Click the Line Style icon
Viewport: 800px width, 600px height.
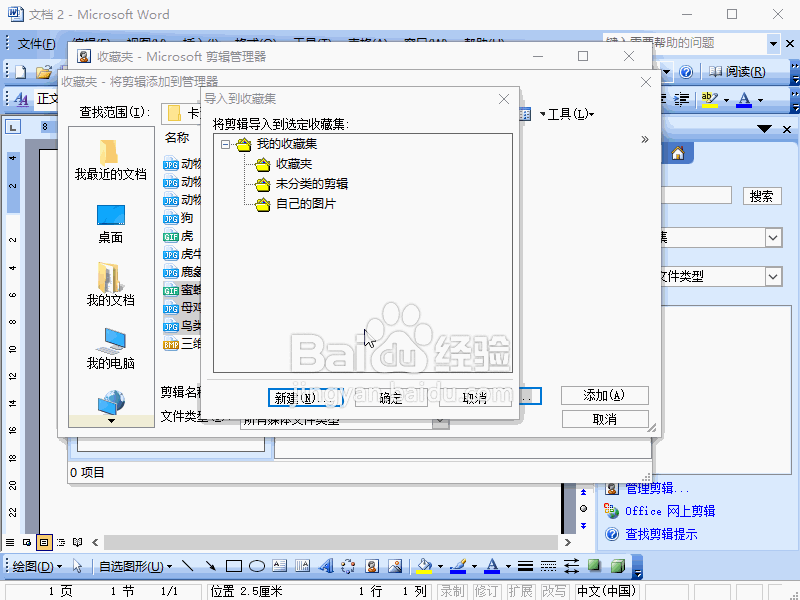tap(526, 566)
